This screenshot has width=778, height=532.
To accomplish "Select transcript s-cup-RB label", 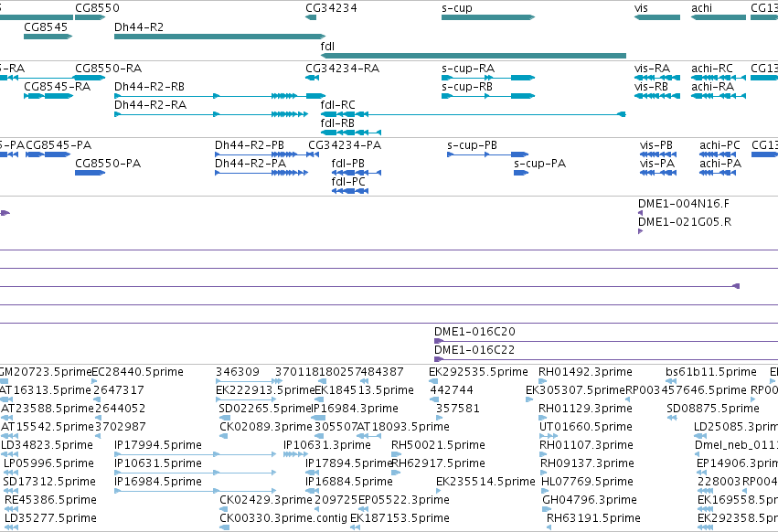I will pyautogui.click(x=467, y=87).
